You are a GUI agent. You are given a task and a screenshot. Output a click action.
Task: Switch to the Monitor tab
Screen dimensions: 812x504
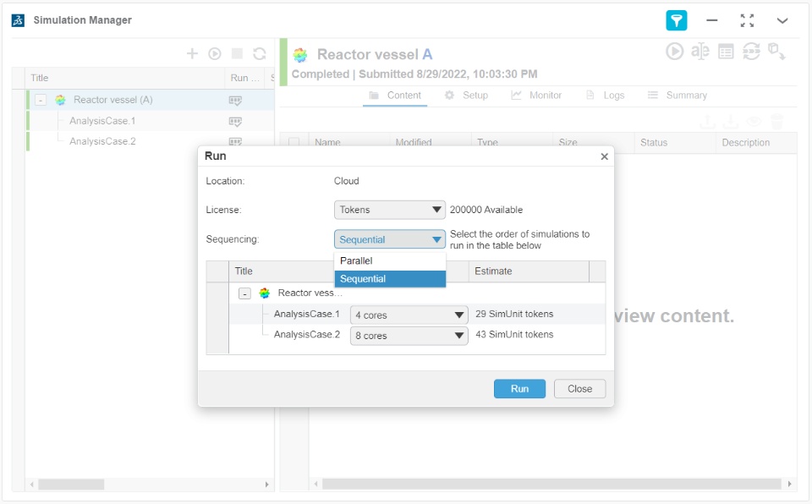coord(536,96)
